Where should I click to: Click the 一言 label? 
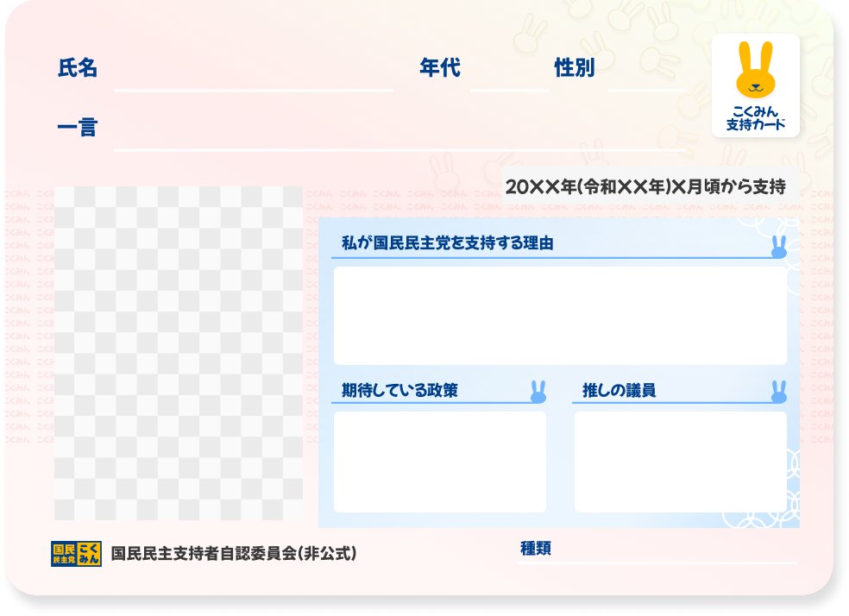pos(78,128)
